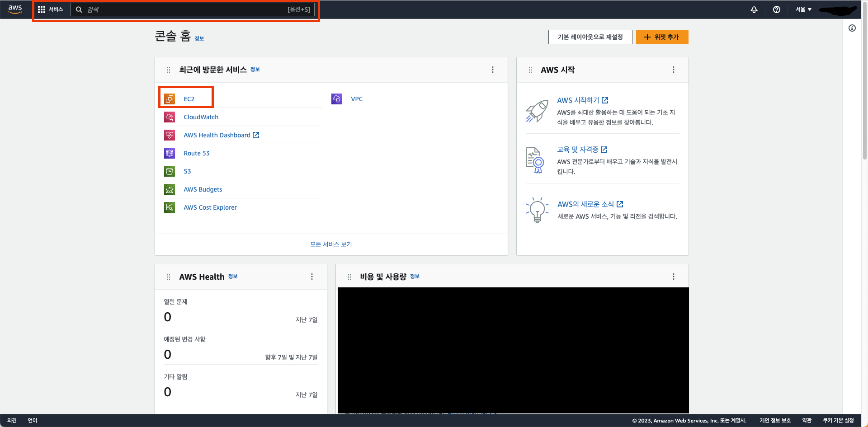This screenshot has height=427, width=868.
Task: Open the 교육 및 자격증 link
Action: pyautogui.click(x=582, y=150)
